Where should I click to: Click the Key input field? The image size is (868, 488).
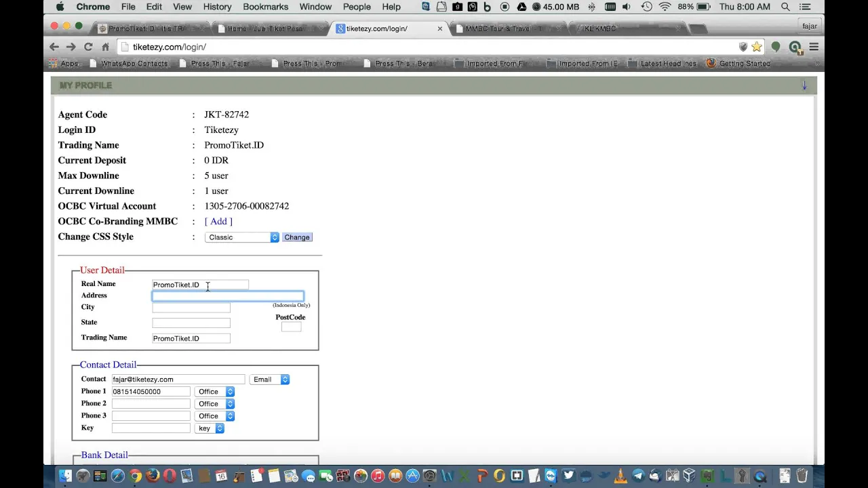pyautogui.click(x=151, y=428)
